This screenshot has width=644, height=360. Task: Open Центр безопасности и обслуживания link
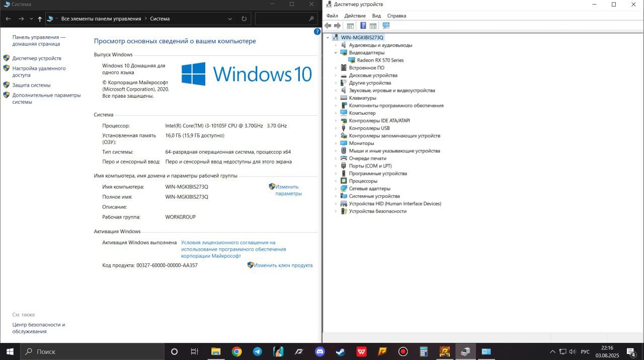39,328
